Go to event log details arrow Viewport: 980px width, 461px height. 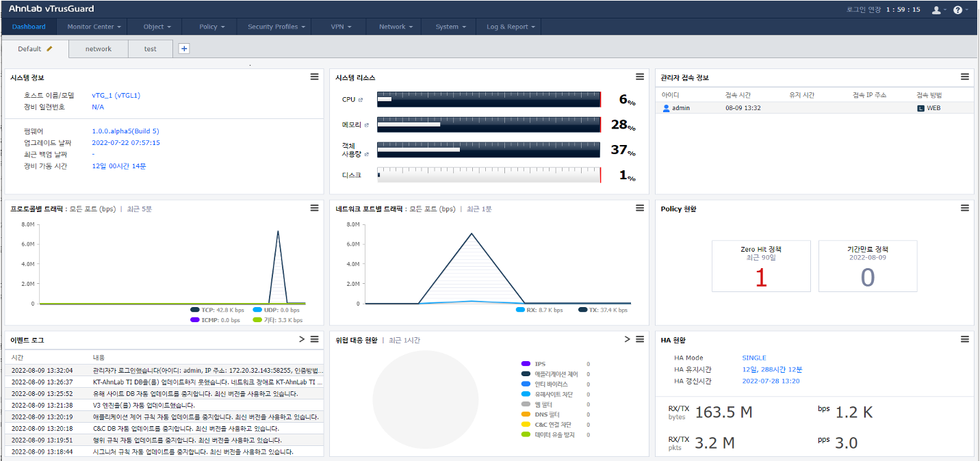[302, 339]
